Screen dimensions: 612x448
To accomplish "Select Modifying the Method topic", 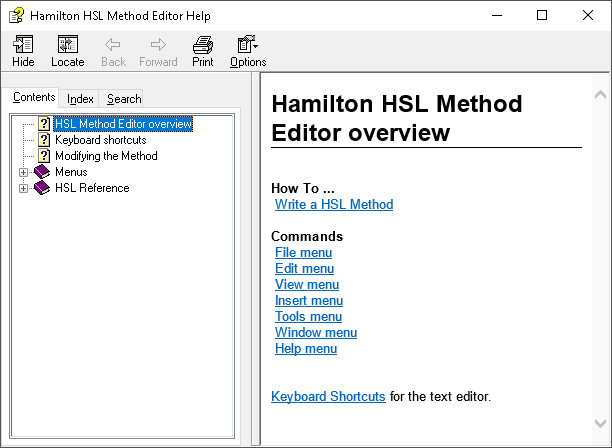I will 106,156.
